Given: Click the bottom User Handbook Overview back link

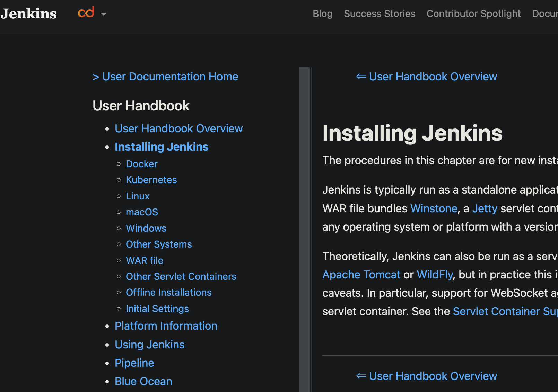Looking at the screenshot, I should tap(427, 376).
